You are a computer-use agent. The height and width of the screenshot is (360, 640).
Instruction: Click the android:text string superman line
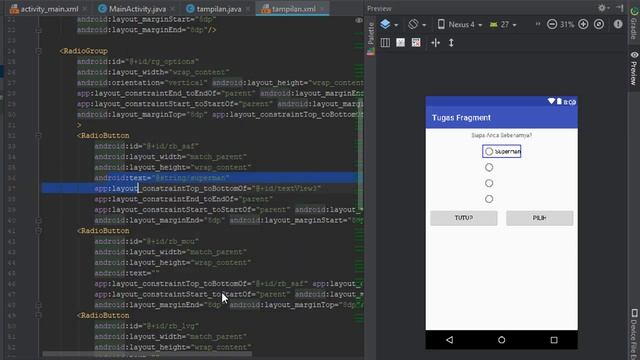(162, 178)
